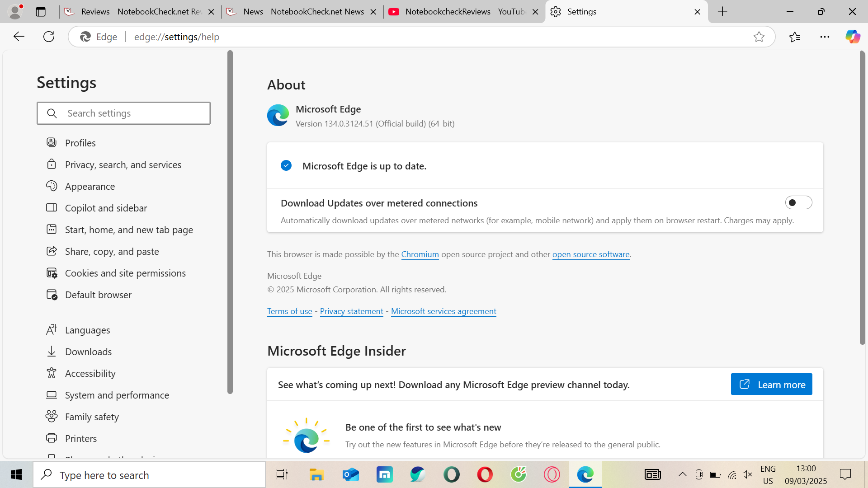Viewport: 868px width, 488px height.
Task: Open Downloads settings
Action: pyautogui.click(x=88, y=352)
